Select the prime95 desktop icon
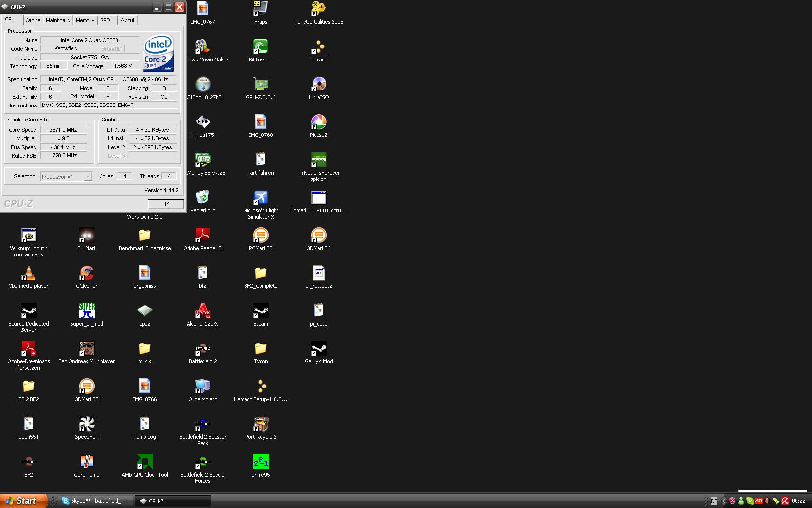The width and height of the screenshot is (812, 508). tap(261, 466)
